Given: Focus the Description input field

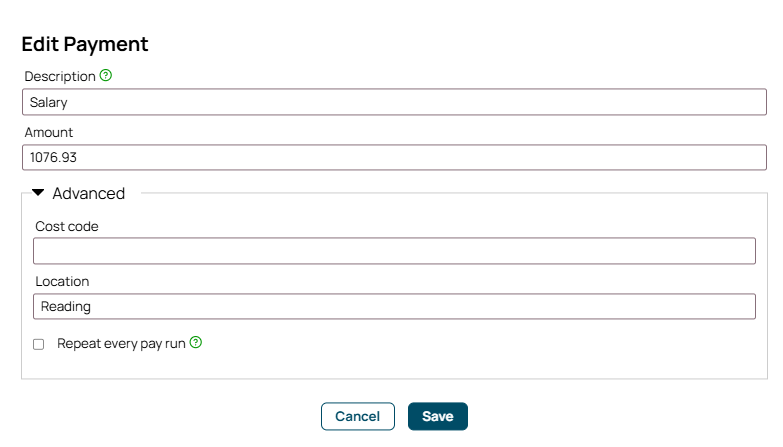Looking at the screenshot, I should pos(394,102).
